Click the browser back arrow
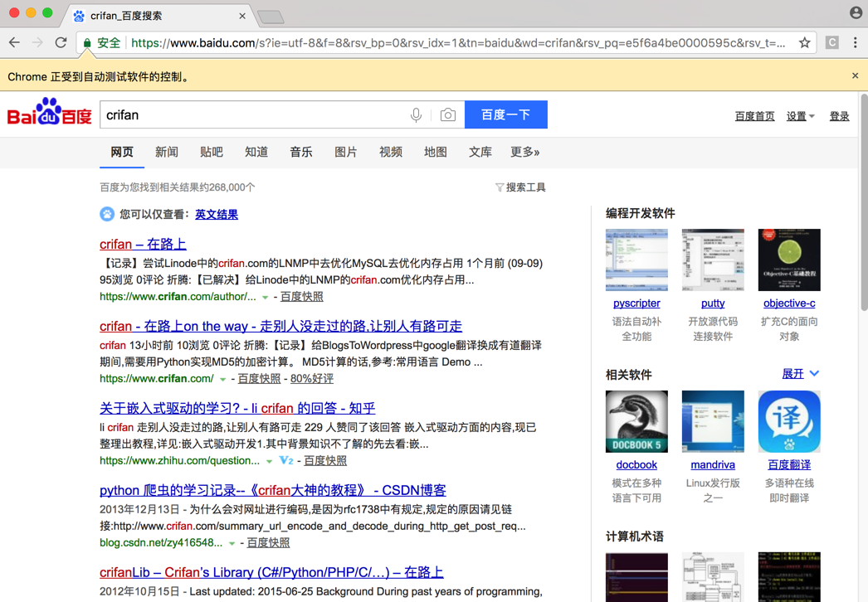The image size is (868, 602). pyautogui.click(x=14, y=42)
